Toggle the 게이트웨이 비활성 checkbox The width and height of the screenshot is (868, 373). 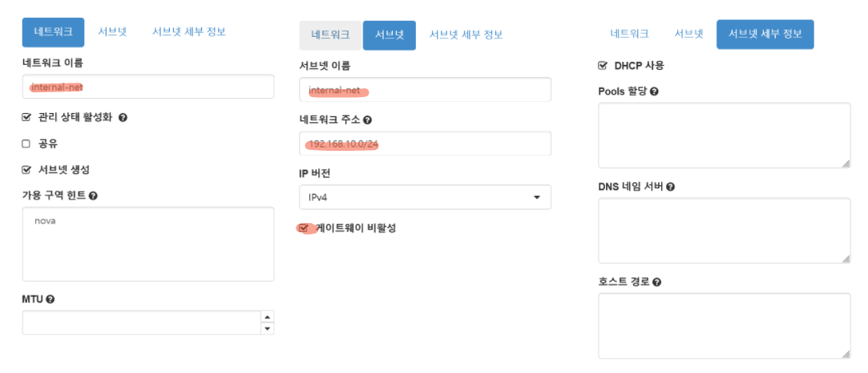click(303, 228)
